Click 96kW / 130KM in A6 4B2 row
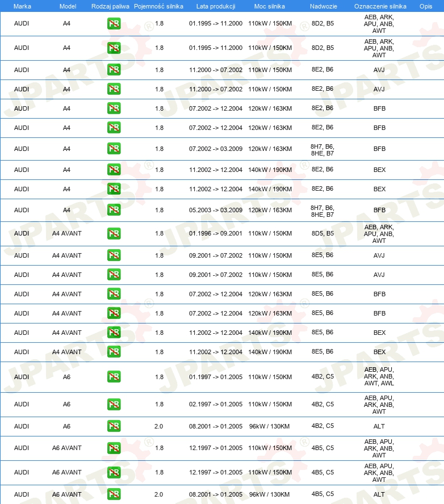This screenshot has width=444, height=504. pyautogui.click(x=270, y=426)
